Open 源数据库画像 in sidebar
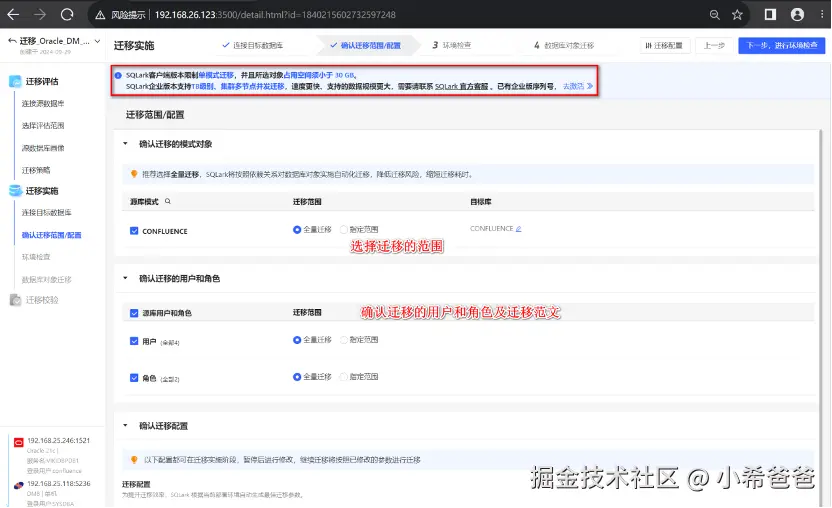The image size is (832, 508). click(x=43, y=148)
